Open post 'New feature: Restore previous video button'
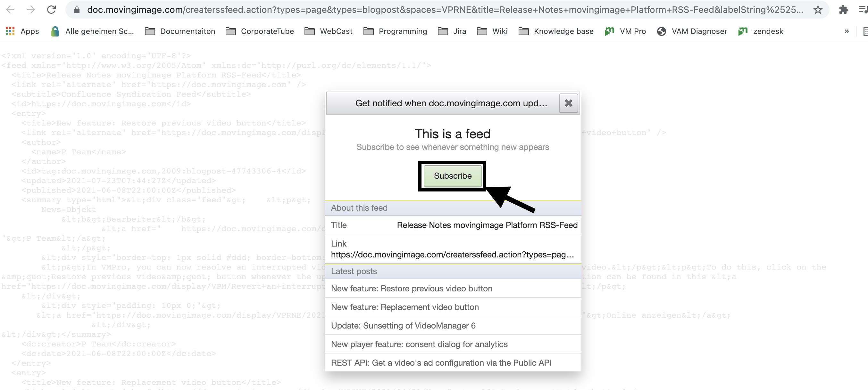868x390 pixels. pyautogui.click(x=453, y=288)
